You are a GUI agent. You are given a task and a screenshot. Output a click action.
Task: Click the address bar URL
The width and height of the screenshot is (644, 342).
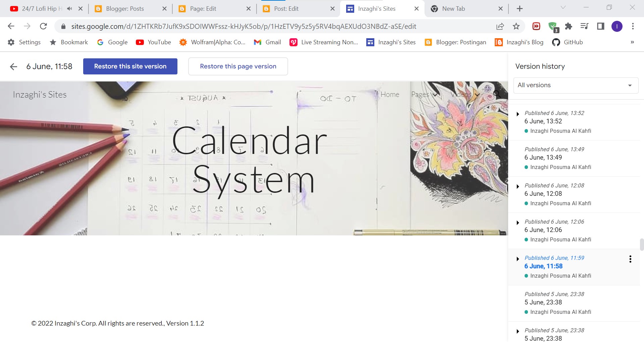[x=244, y=26]
